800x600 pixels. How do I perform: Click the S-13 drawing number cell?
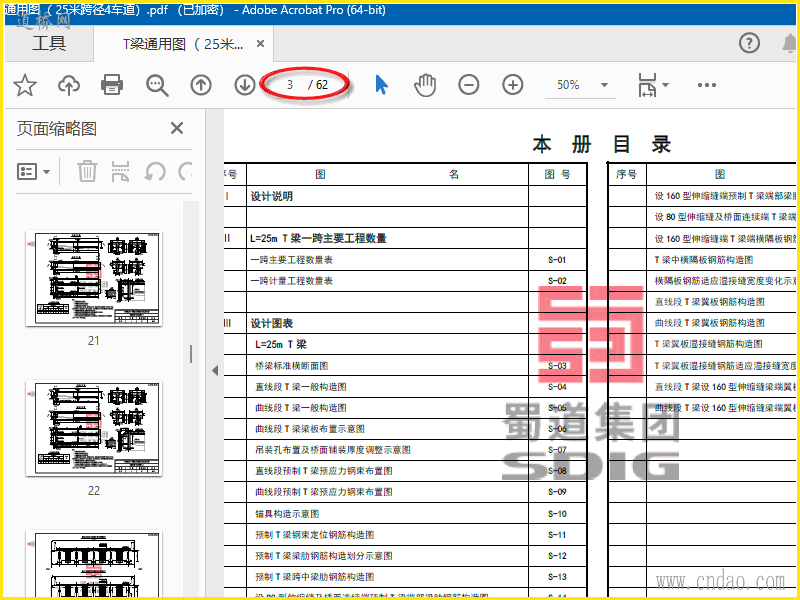tap(557, 577)
